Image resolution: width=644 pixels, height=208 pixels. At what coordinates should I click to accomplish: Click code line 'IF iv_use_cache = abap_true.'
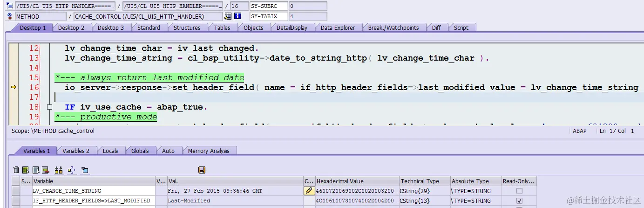click(x=136, y=107)
